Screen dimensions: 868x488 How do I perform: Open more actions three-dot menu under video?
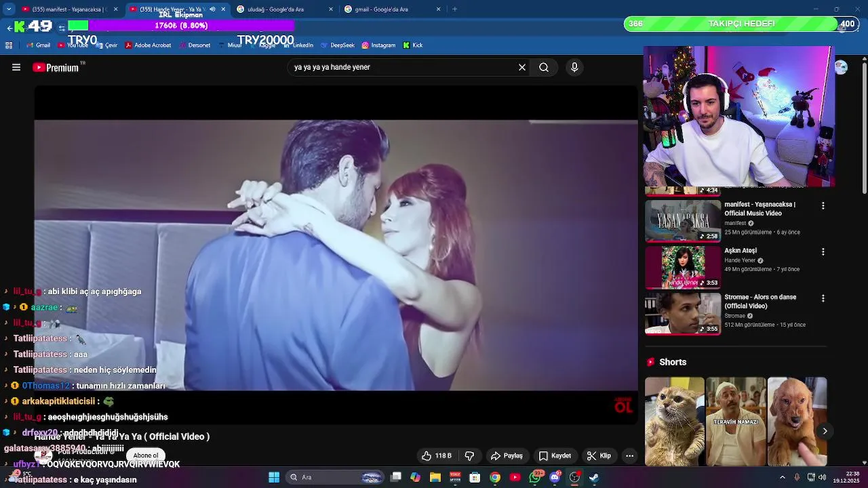click(x=629, y=455)
